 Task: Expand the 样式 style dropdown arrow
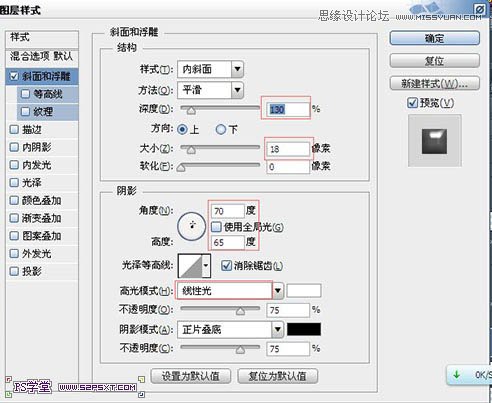237,69
